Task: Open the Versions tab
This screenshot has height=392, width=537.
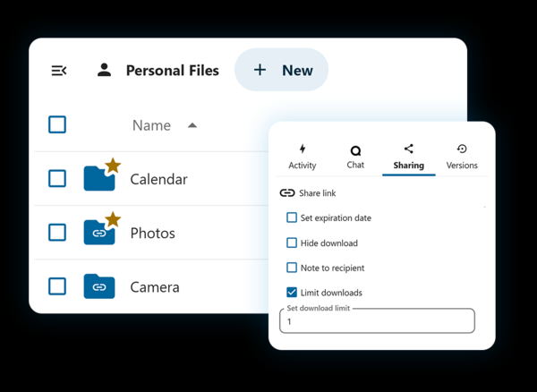Action: pos(462,157)
